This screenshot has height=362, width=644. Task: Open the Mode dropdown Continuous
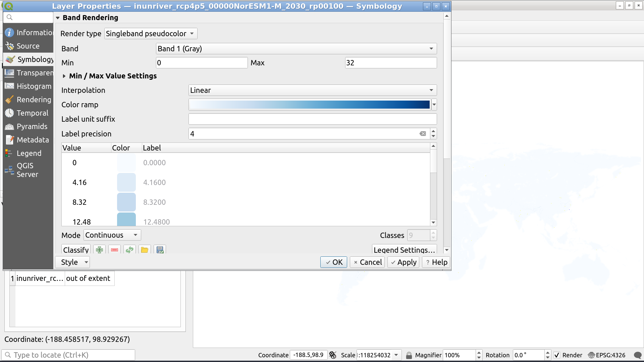111,235
